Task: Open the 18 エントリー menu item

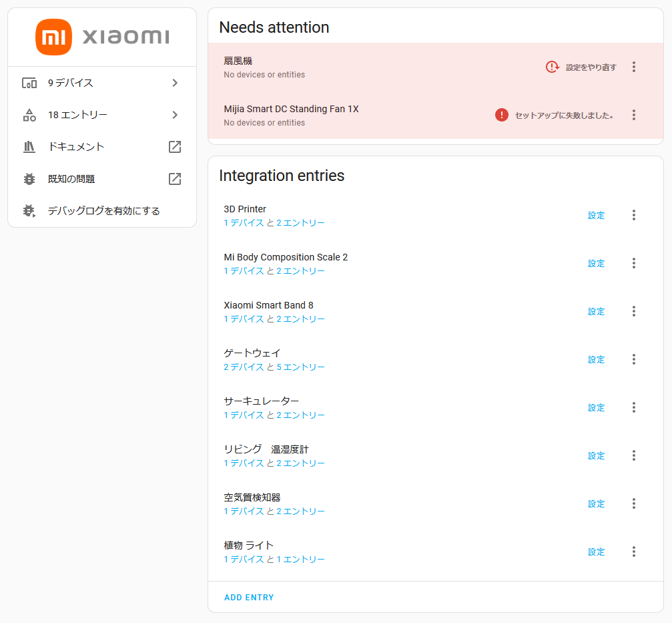Action: point(102,115)
